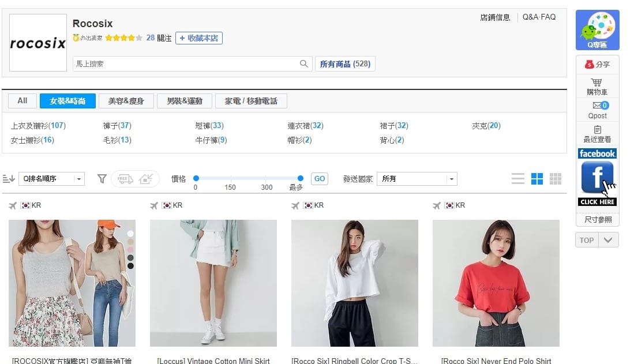The height and width of the screenshot is (364, 634).
Task: Open the 購物車 shopping cart icon
Action: [x=597, y=85]
